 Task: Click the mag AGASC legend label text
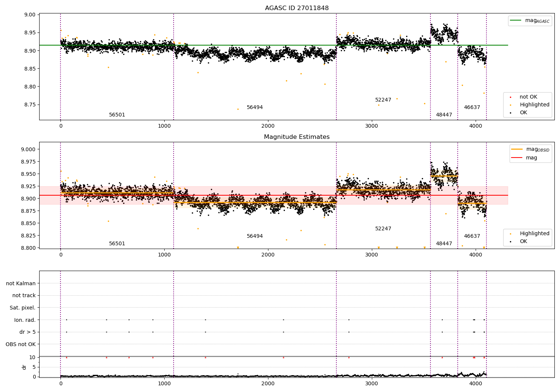click(537, 21)
